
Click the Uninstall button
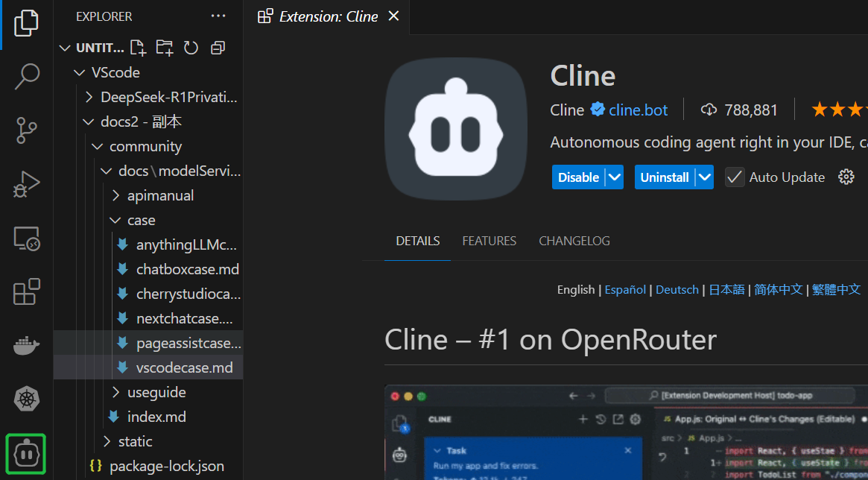tap(664, 177)
